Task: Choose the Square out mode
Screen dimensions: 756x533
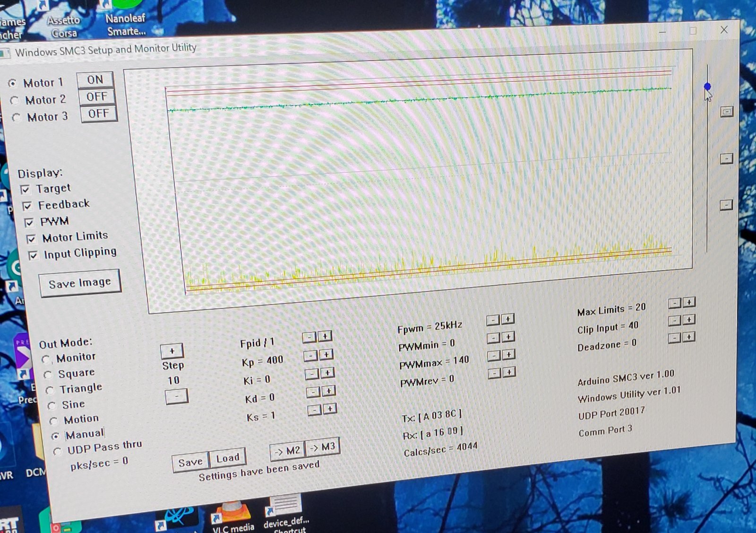Action: coord(47,375)
